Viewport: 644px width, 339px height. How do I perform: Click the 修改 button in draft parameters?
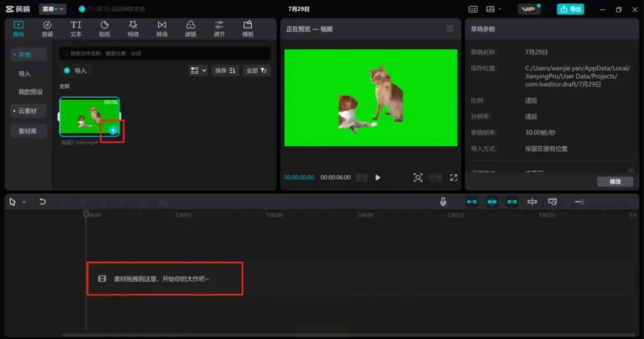(x=615, y=182)
